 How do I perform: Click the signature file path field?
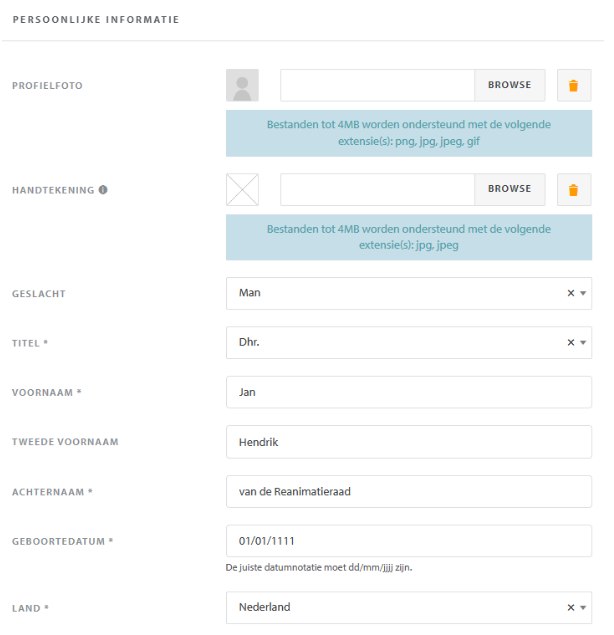377,190
